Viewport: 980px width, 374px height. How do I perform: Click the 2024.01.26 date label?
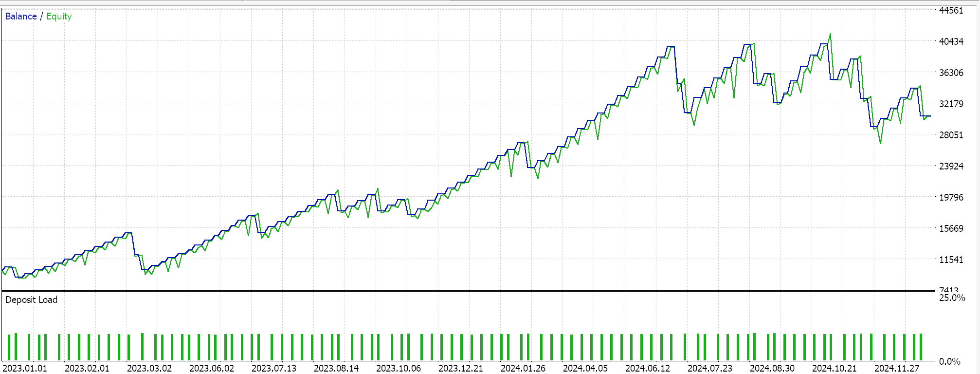(523, 368)
